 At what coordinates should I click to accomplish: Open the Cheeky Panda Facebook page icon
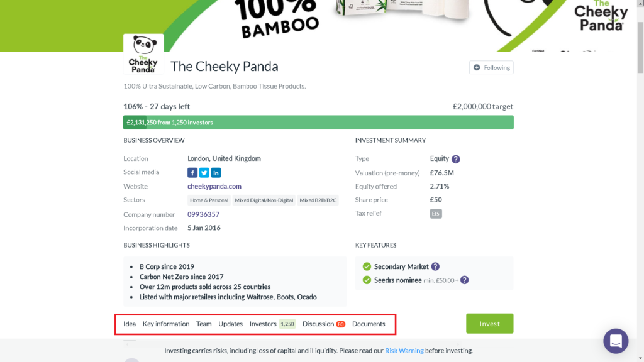pyautogui.click(x=192, y=172)
